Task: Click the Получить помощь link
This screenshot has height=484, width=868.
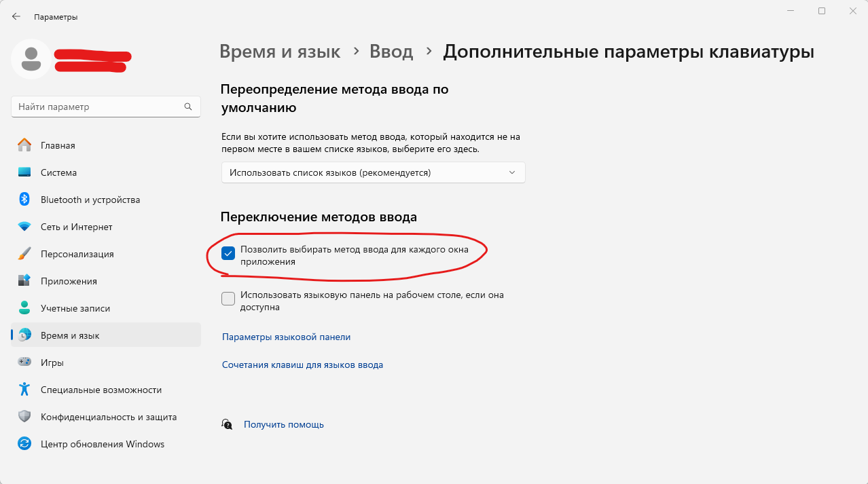Action: click(x=283, y=424)
